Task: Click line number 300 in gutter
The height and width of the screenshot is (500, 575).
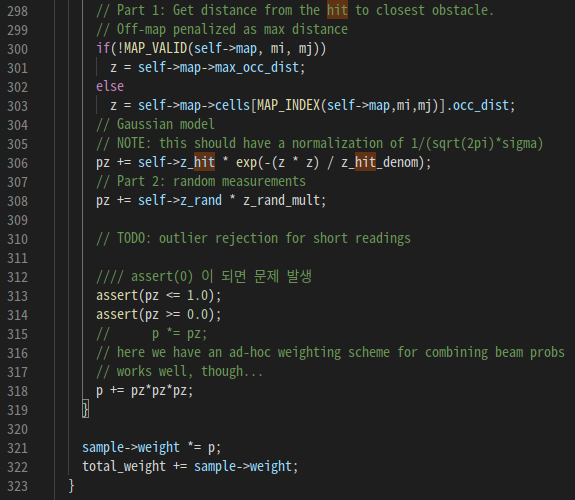Action: (17, 49)
